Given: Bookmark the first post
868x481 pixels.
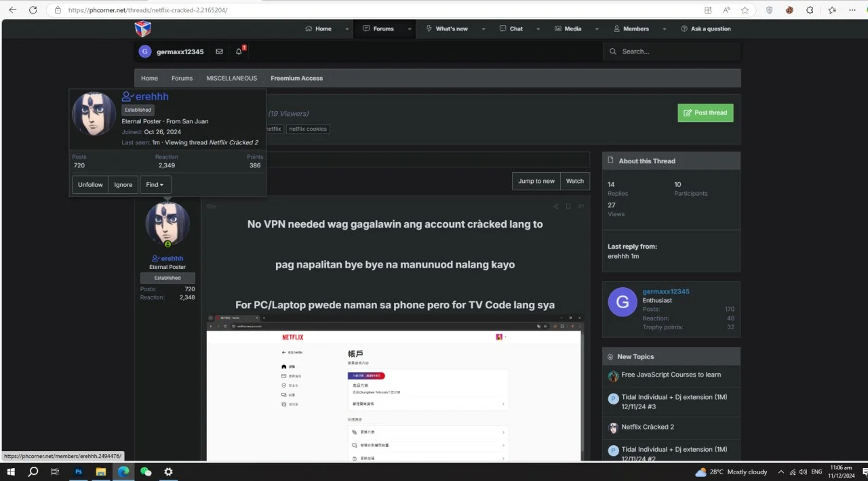Looking at the screenshot, I should pos(568,206).
